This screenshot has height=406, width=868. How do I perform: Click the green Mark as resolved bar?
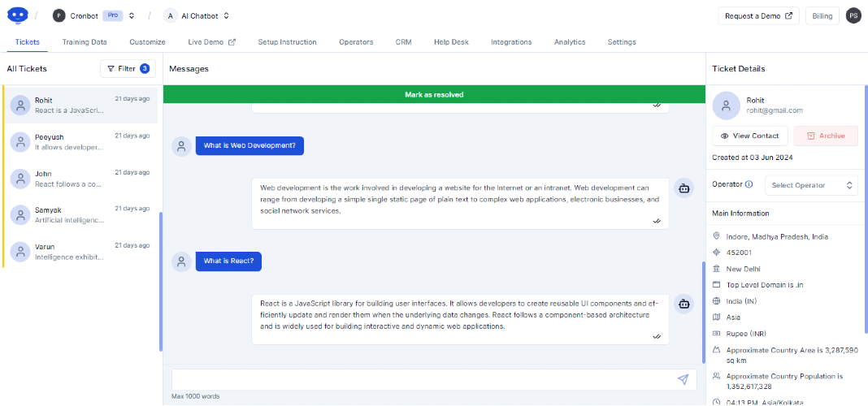tap(434, 94)
